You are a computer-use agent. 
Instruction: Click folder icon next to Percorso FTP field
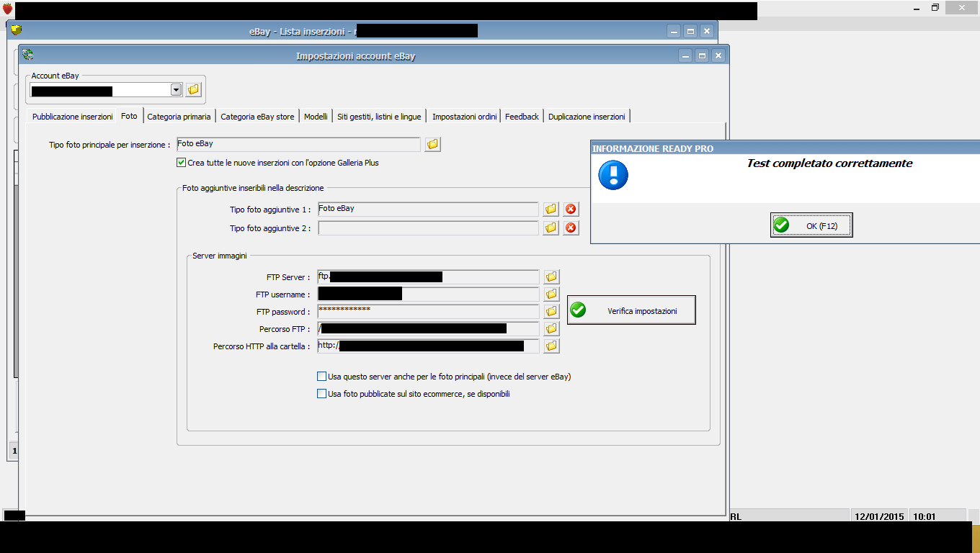[551, 329]
